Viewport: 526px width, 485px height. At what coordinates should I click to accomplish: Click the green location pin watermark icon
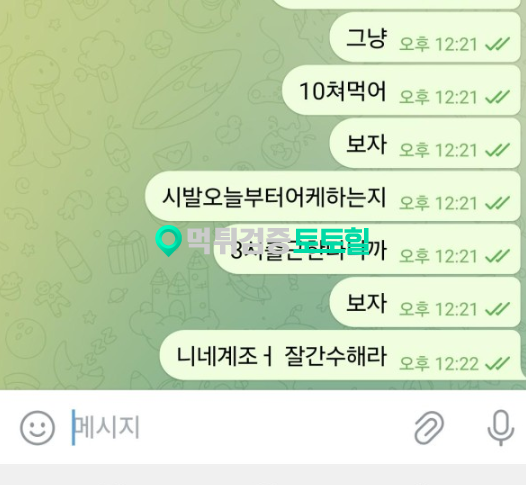tap(168, 241)
